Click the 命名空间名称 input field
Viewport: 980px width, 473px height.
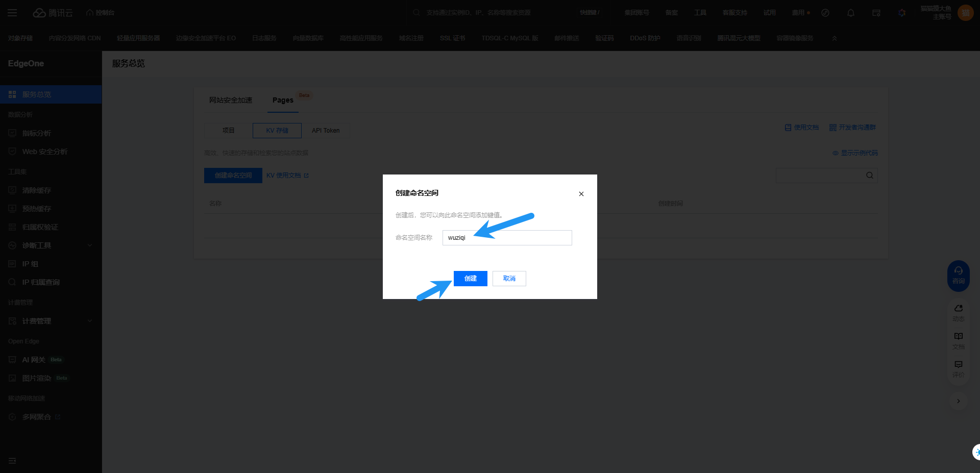tap(507, 238)
